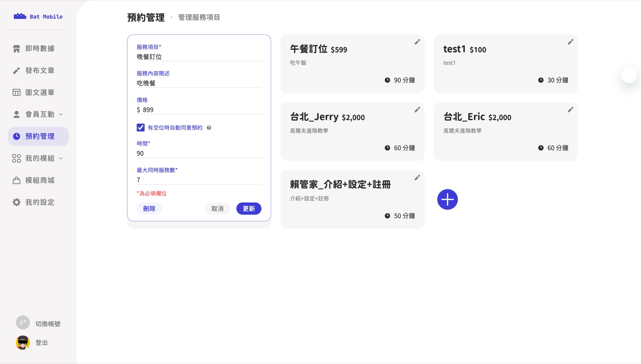641x364 pixels.
Task: Click the 管理服務項目 breadcrumb text
Action: [x=199, y=18]
